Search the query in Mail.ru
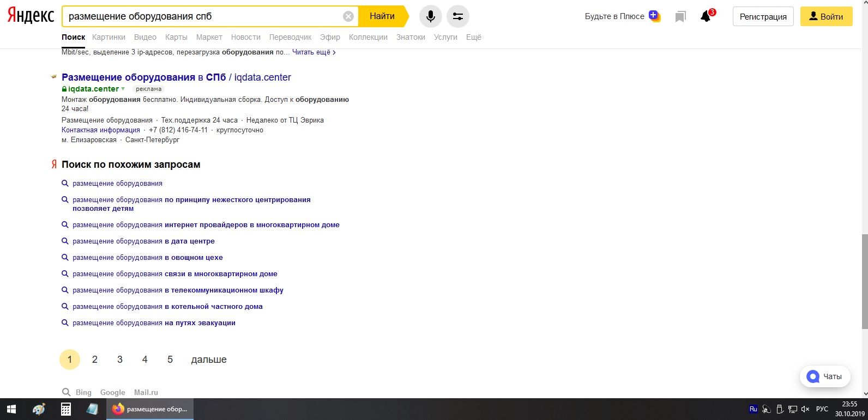Viewport: 868px width, 420px height. (146, 392)
